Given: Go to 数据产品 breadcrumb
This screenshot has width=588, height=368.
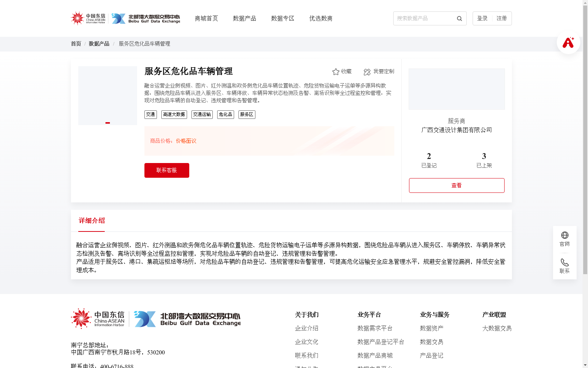Looking at the screenshot, I should pos(99,44).
